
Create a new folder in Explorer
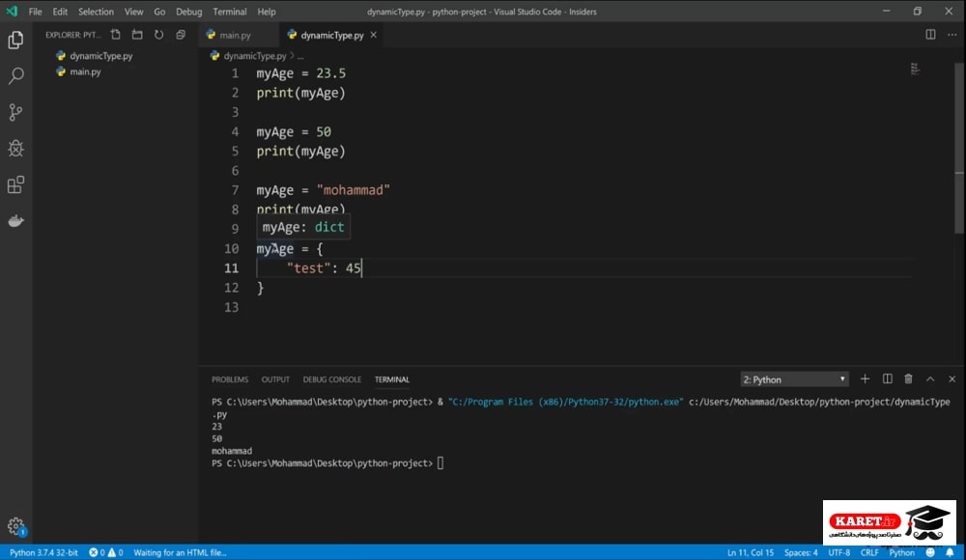click(x=137, y=35)
